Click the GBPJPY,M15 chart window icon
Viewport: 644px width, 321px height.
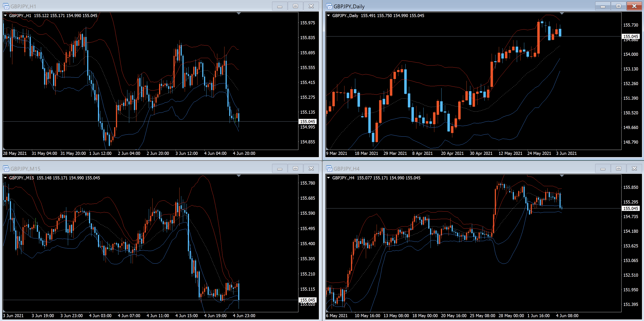(6, 169)
